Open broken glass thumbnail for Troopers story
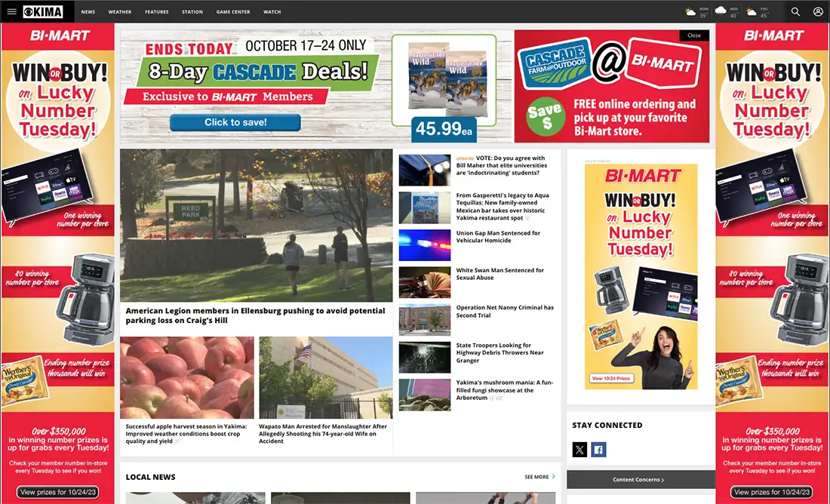This screenshot has height=504, width=830. tap(425, 358)
